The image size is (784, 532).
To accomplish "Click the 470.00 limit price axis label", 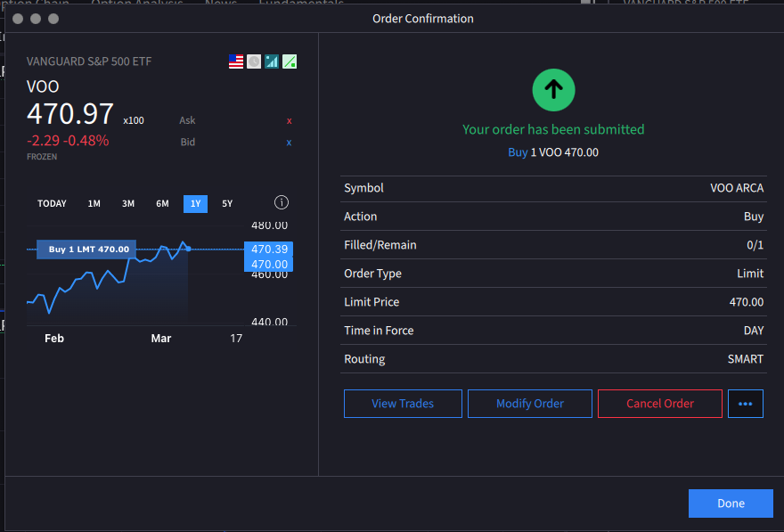I will click(269, 265).
